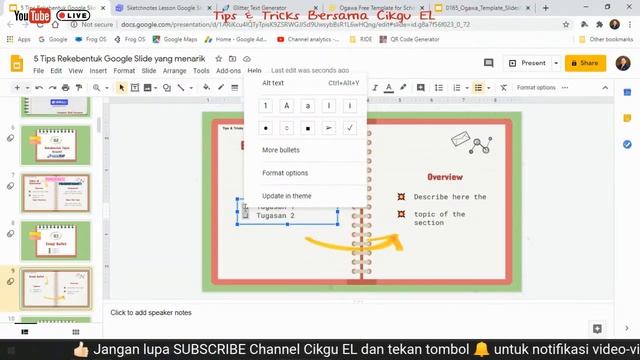Click the Shape tool icon

coord(167,88)
